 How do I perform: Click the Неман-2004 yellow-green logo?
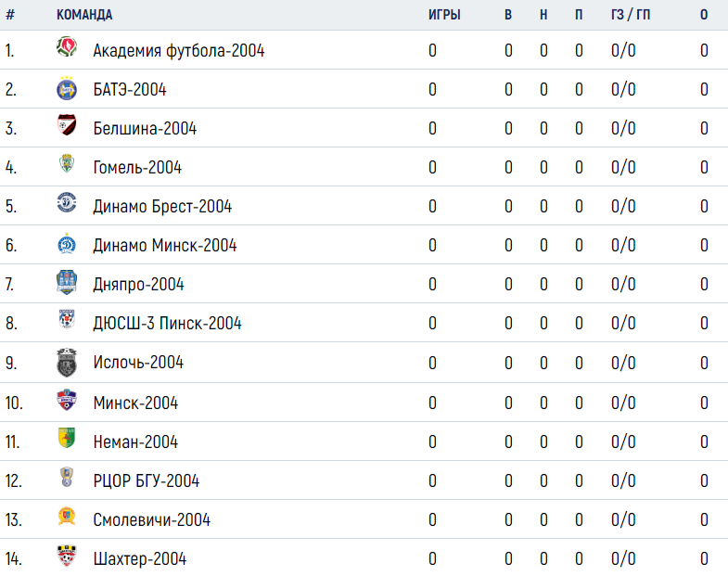tap(67, 438)
